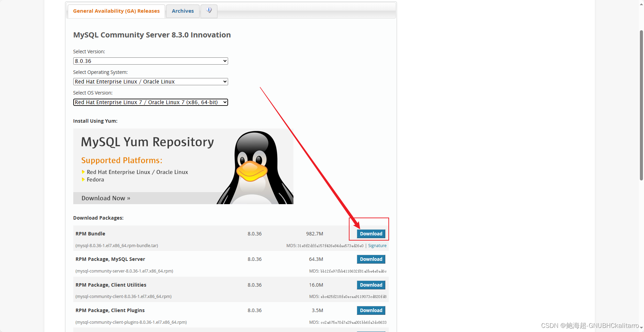The width and height of the screenshot is (644, 332).
Task: Click the 64.3M size value
Action: click(316, 259)
